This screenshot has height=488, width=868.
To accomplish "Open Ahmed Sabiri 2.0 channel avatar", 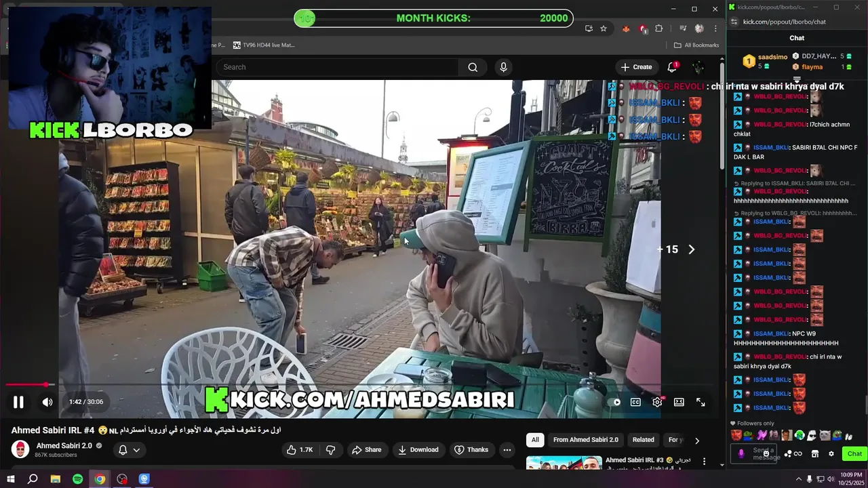I will point(20,449).
